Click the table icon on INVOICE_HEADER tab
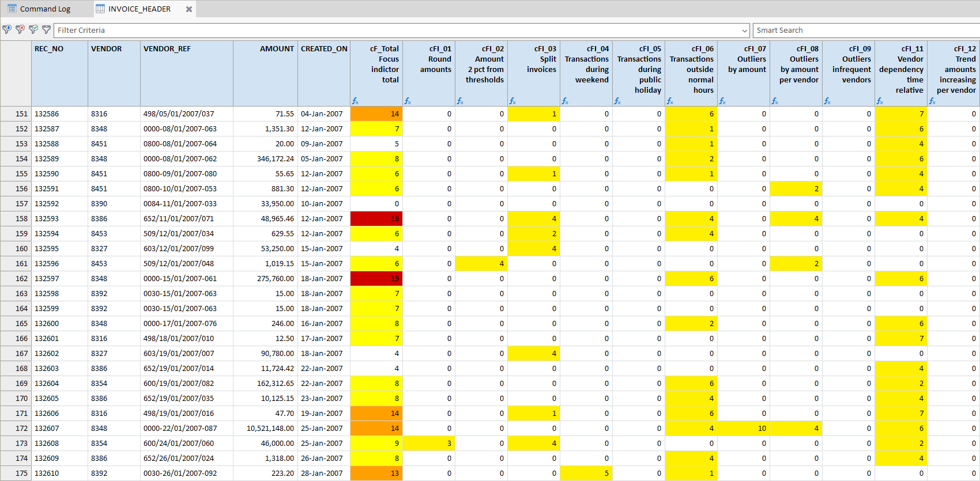 point(100,9)
